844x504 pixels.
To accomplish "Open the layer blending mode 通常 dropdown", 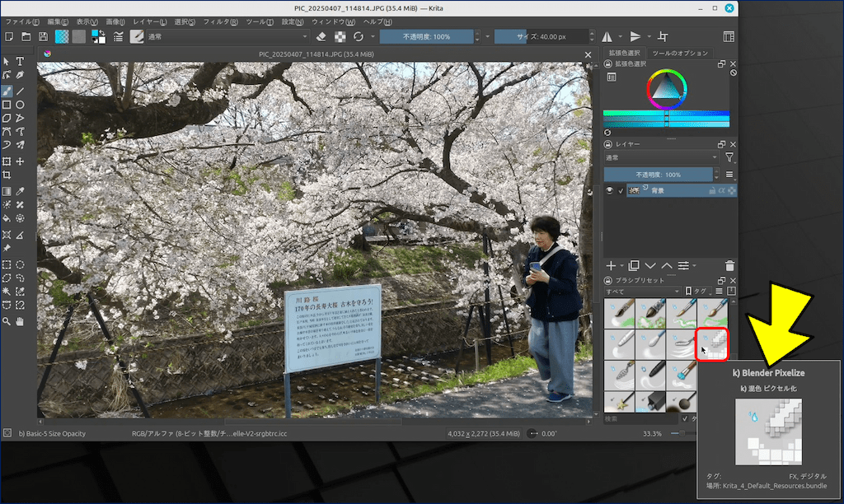I will tap(661, 157).
